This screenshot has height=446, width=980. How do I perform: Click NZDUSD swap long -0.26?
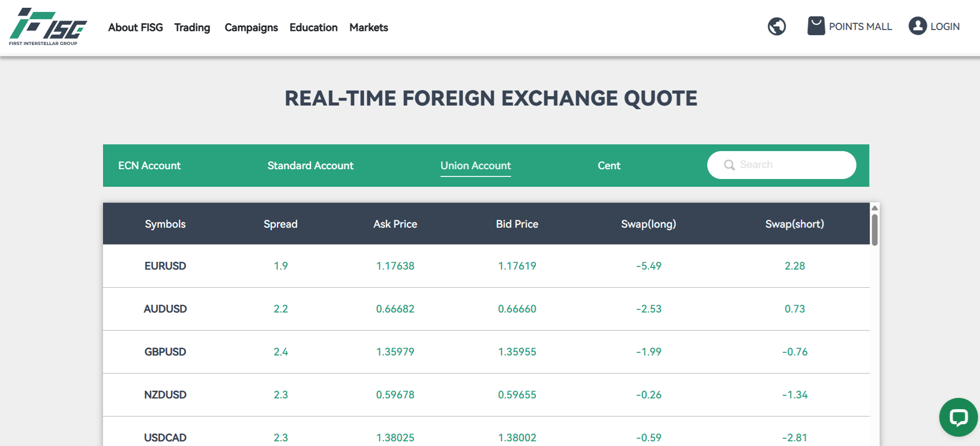[x=649, y=395]
